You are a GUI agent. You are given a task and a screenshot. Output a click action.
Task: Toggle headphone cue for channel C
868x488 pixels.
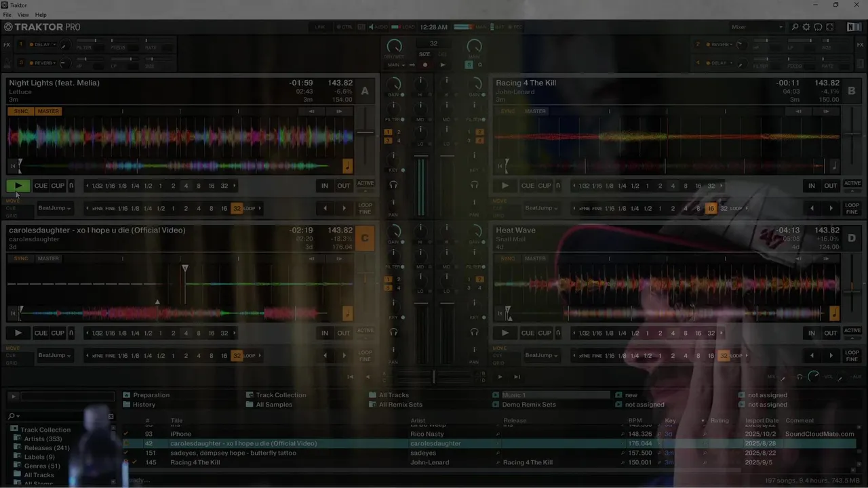[x=393, y=332]
